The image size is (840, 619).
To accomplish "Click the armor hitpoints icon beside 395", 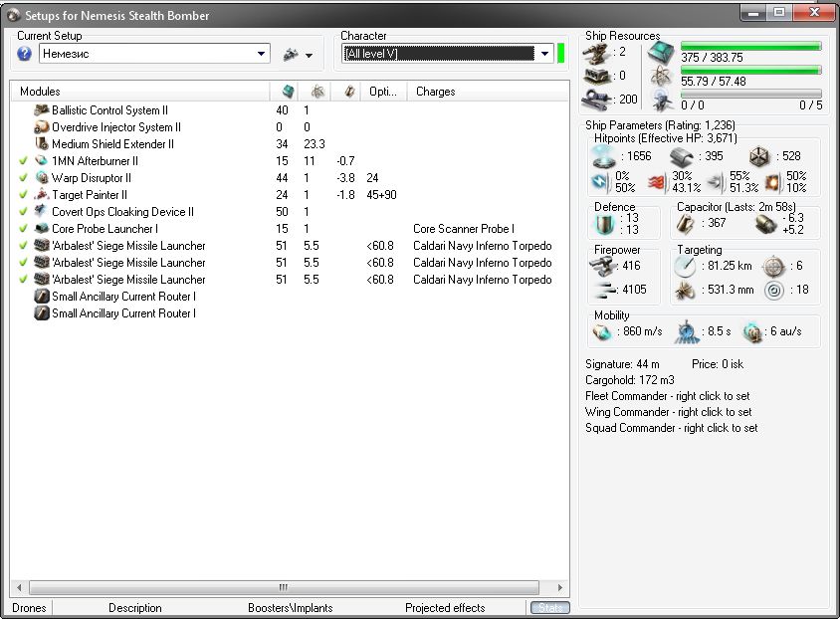I will click(x=682, y=156).
